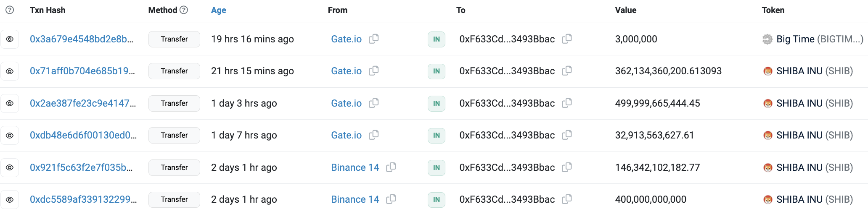
Task: Switch Age column header display format
Action: point(218,10)
